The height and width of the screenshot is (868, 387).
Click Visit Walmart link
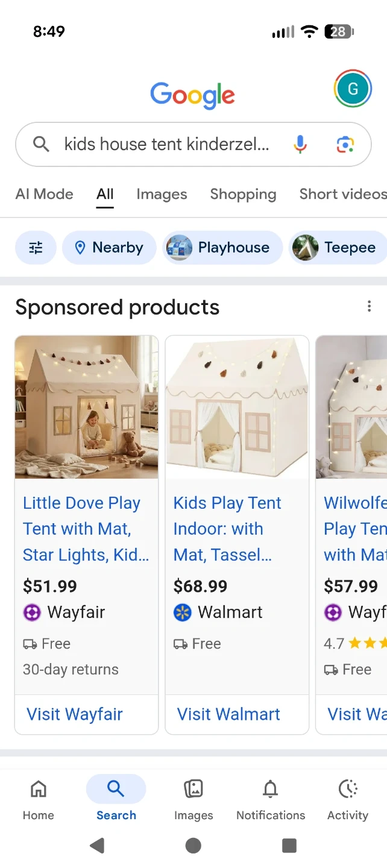(228, 714)
